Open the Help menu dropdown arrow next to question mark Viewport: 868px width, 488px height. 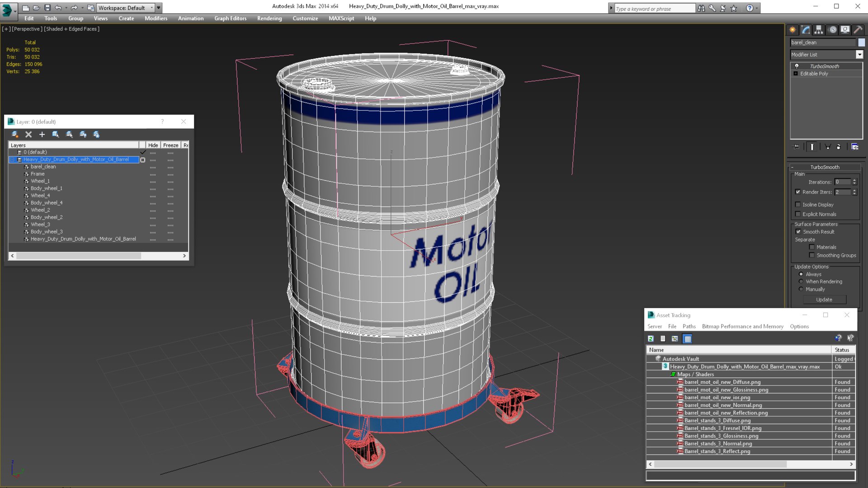pos(756,8)
